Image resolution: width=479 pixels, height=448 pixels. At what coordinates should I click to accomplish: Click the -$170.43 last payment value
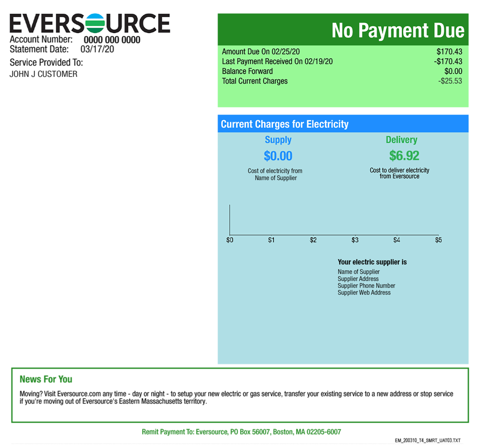[448, 61]
